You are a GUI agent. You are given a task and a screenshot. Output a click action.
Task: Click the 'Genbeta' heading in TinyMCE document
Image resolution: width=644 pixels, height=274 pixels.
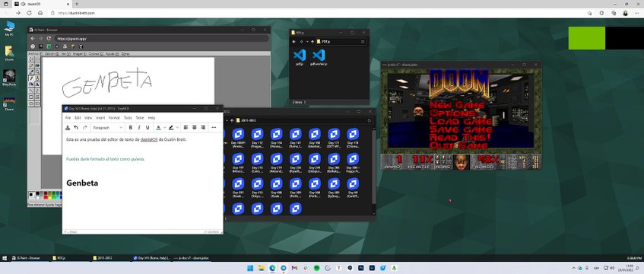coord(82,183)
